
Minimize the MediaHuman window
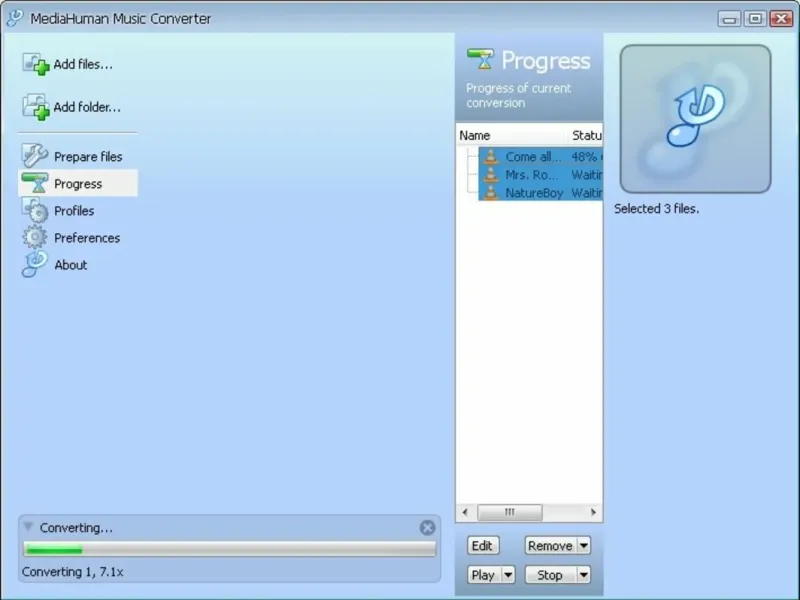point(729,19)
